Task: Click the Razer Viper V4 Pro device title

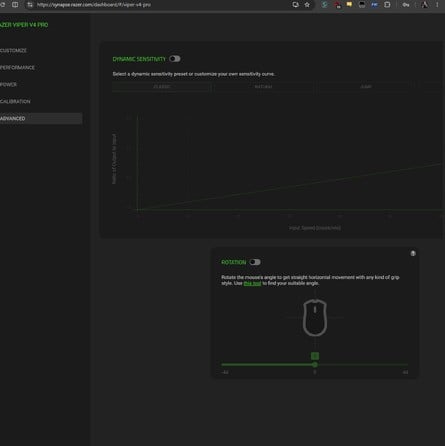Action: (24, 25)
